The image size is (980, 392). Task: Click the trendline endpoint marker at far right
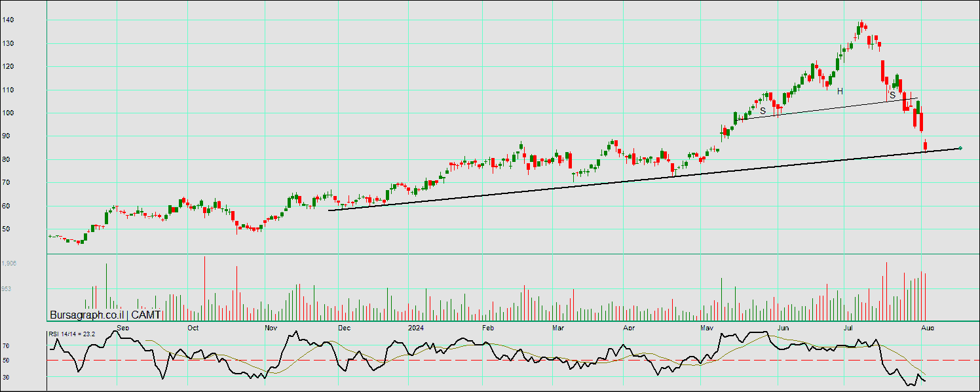[x=960, y=148]
